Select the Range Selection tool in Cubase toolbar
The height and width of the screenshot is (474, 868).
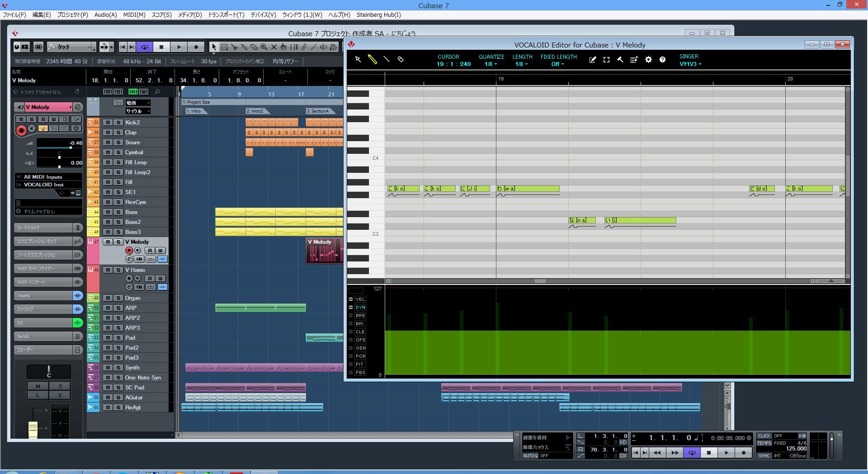[224, 47]
